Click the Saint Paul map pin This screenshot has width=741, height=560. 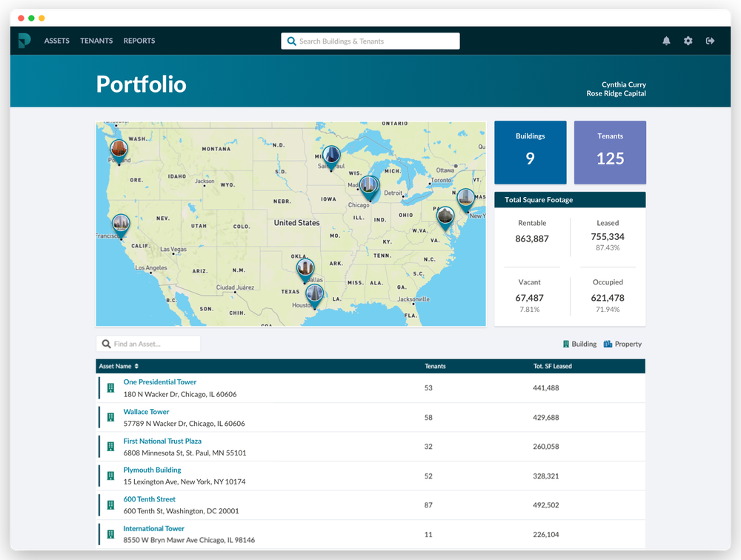click(x=331, y=157)
